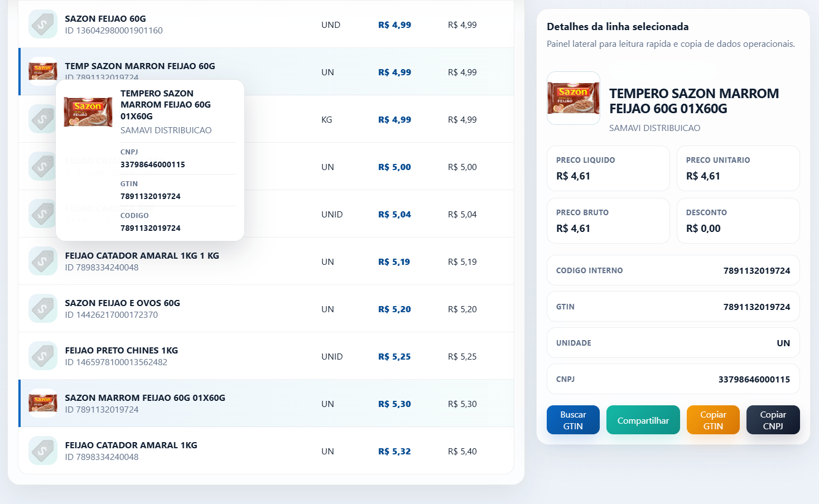Click the product image in the details side panel
This screenshot has height=504, width=819.
pos(574,98)
